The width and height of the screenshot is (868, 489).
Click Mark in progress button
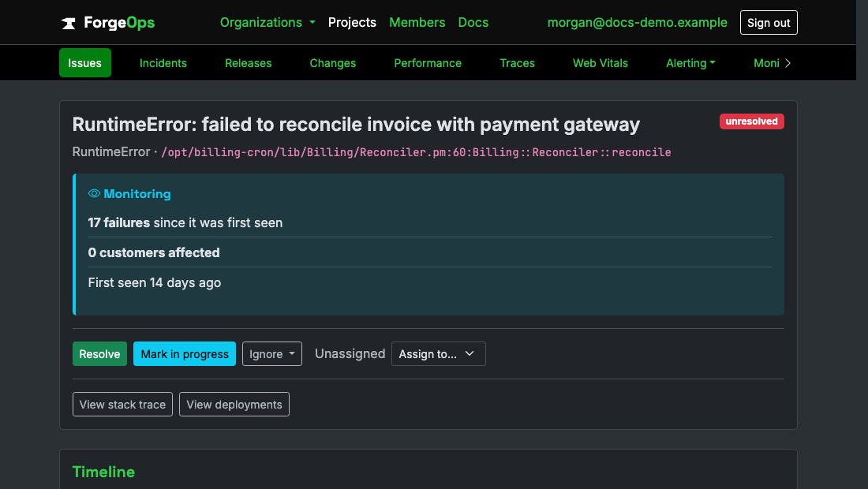click(x=185, y=354)
